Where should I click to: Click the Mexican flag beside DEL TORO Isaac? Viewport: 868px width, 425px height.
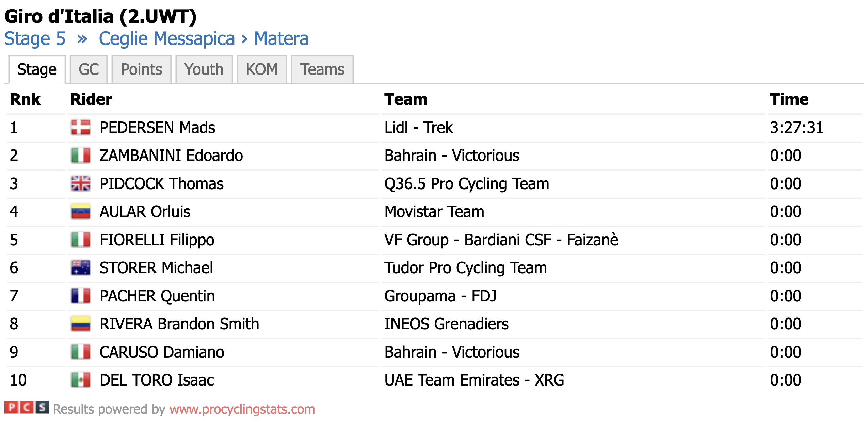[81, 380]
